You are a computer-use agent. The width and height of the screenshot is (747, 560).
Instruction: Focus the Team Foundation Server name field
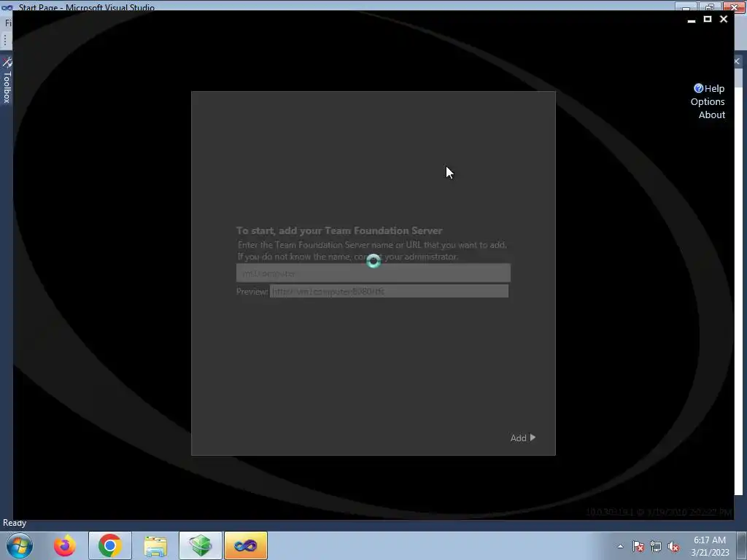[x=373, y=273]
